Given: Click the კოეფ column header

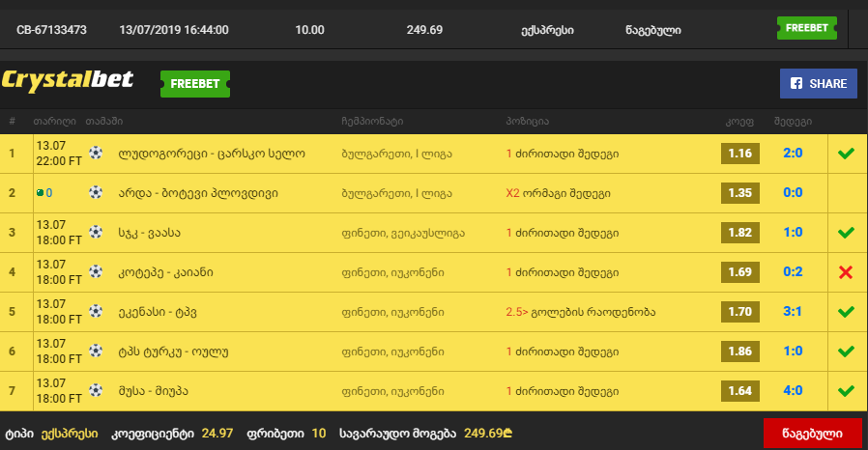Looking at the screenshot, I should click(739, 122).
